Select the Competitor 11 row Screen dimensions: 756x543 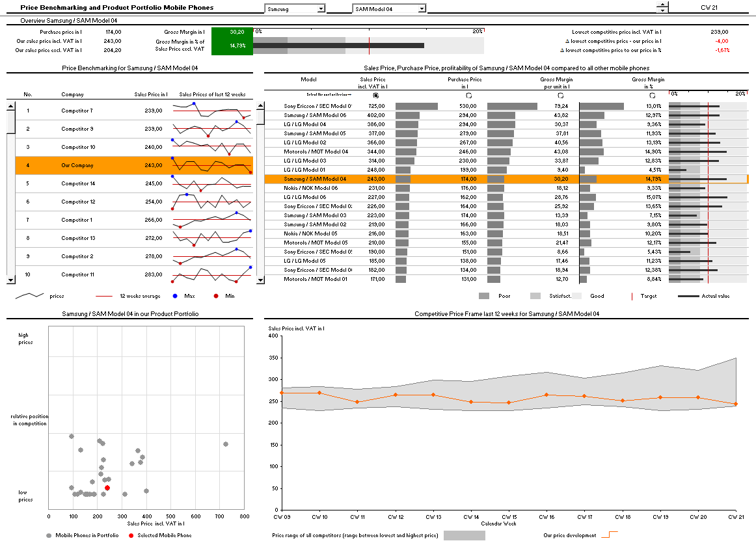134,274
